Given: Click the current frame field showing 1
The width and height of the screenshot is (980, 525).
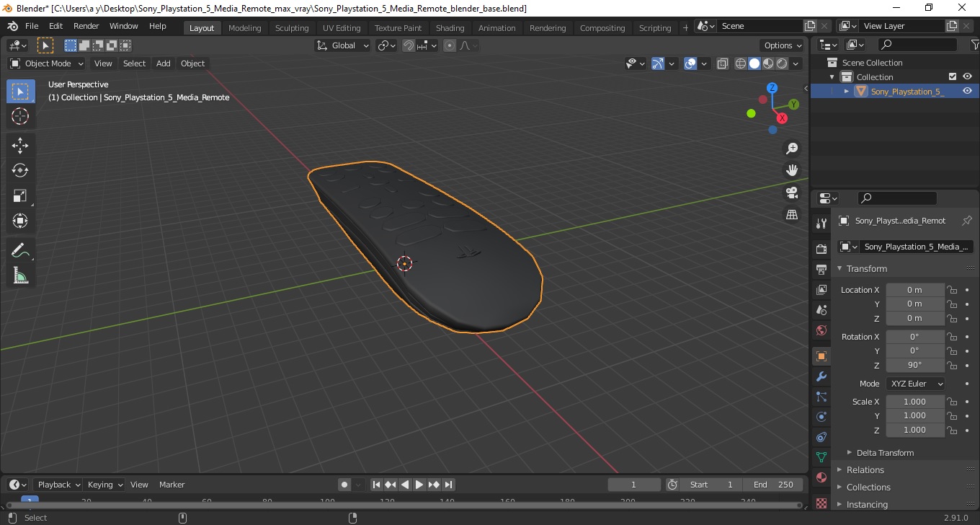Looking at the screenshot, I should pyautogui.click(x=634, y=485).
